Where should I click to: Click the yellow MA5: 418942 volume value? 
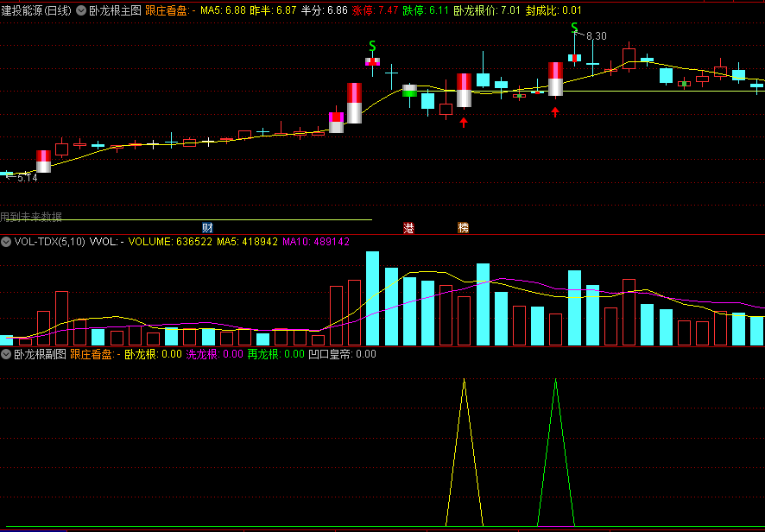(247, 242)
